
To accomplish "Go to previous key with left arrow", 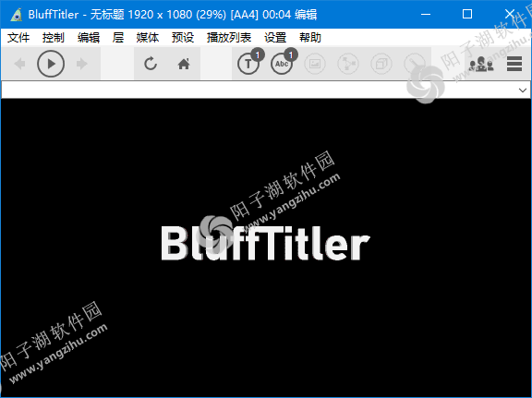I will pos(19,64).
